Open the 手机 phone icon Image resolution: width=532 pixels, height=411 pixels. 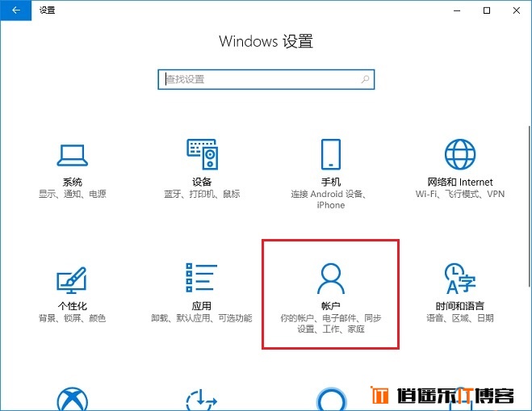pos(331,154)
